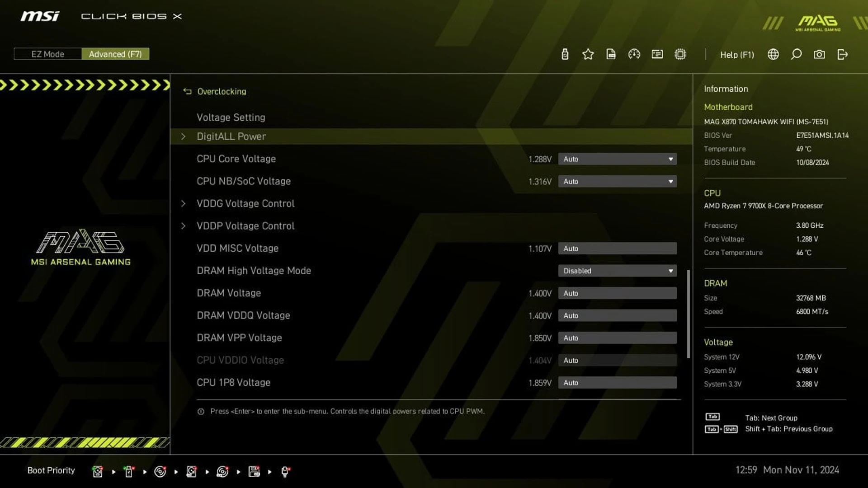Screen dimensions: 868x488
Task: Click the VDD MISC Voltage Auto field
Action: tap(617, 249)
